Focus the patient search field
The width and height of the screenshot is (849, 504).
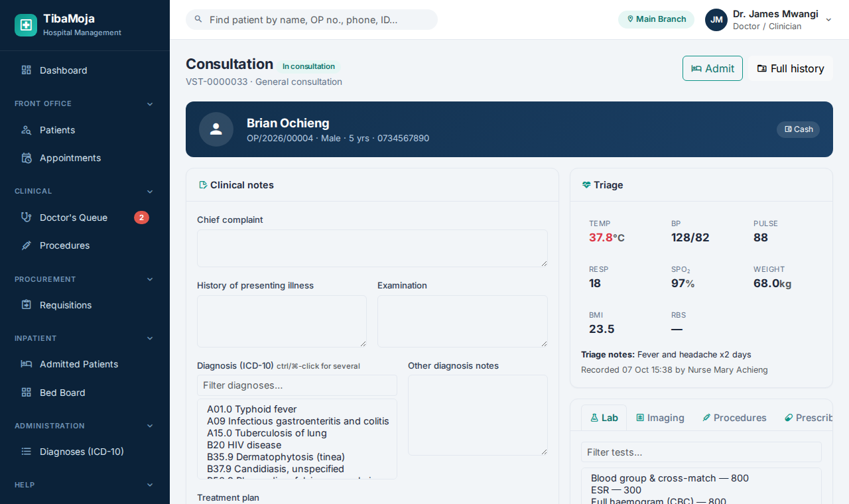tap(312, 19)
